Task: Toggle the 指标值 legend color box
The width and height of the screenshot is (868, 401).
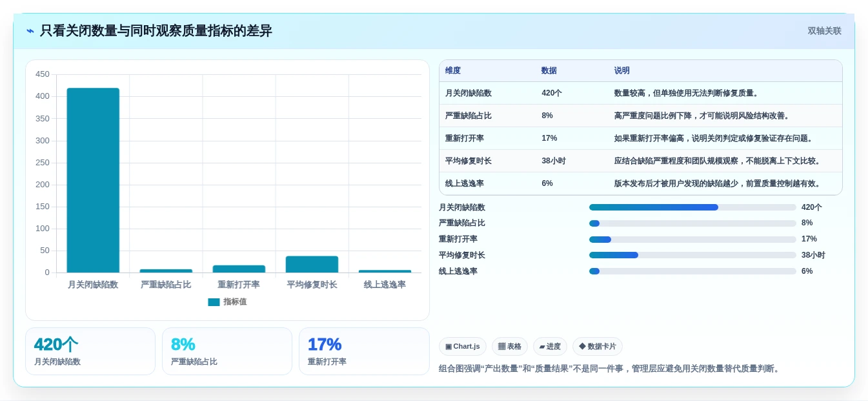Action: 214,302
